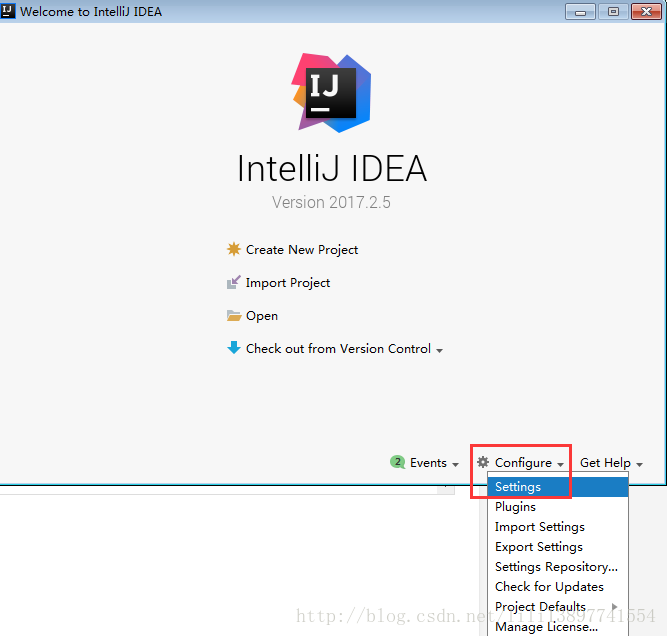667x636 pixels.
Task: Create New Project from the welcome screen
Action: pos(302,250)
